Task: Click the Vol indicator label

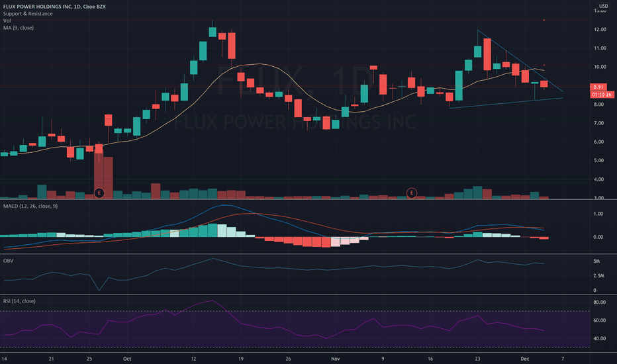Action: click(7, 21)
